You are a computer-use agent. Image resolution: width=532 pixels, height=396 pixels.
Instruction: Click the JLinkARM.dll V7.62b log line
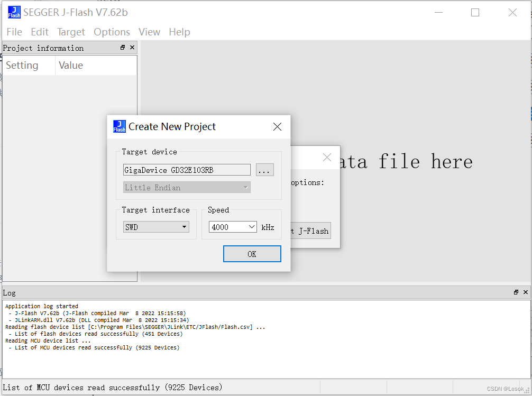pyautogui.click(x=99, y=320)
